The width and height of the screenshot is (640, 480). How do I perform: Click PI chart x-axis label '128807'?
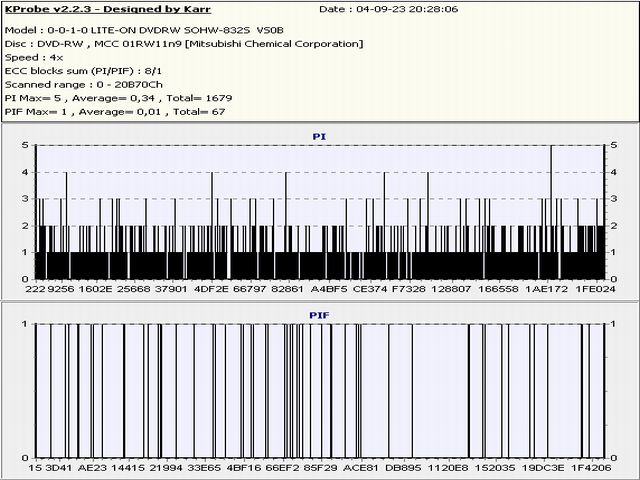click(451, 289)
